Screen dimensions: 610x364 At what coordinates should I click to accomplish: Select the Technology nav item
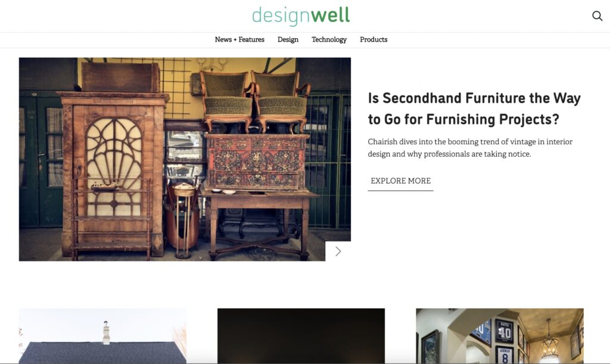tap(329, 40)
